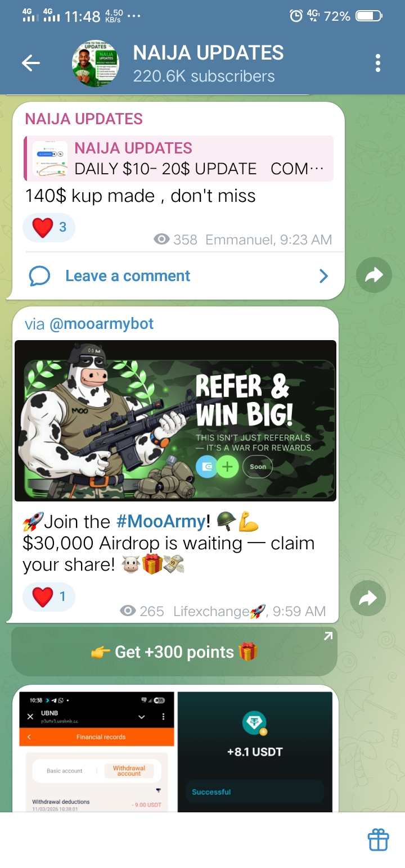
Task: Open the @mooarmybot link
Action: 101,324
